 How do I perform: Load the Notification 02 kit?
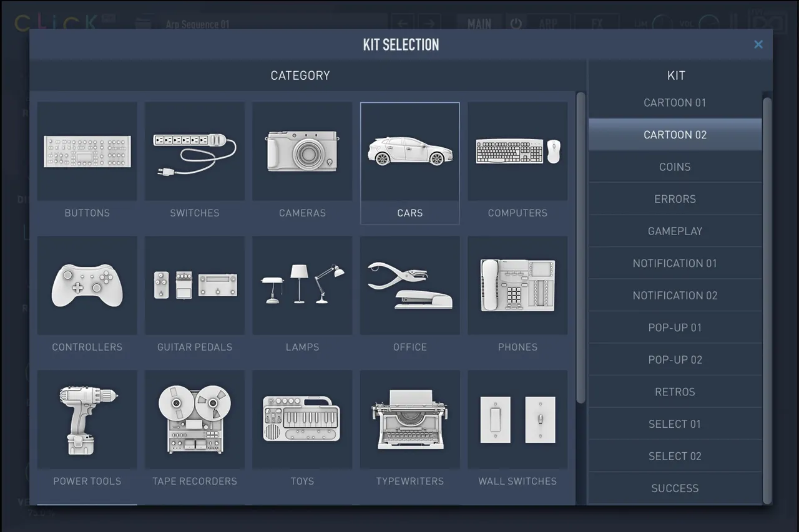[675, 296]
